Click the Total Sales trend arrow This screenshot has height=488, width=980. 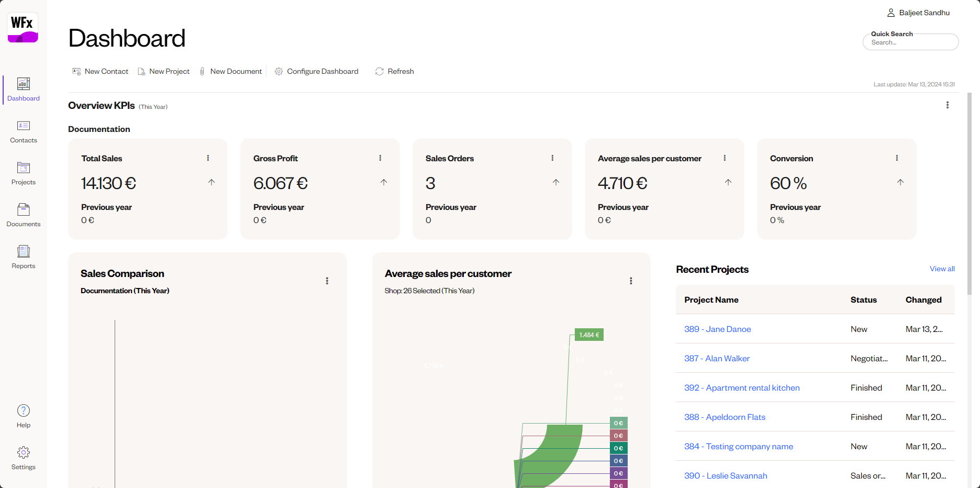[x=211, y=182]
